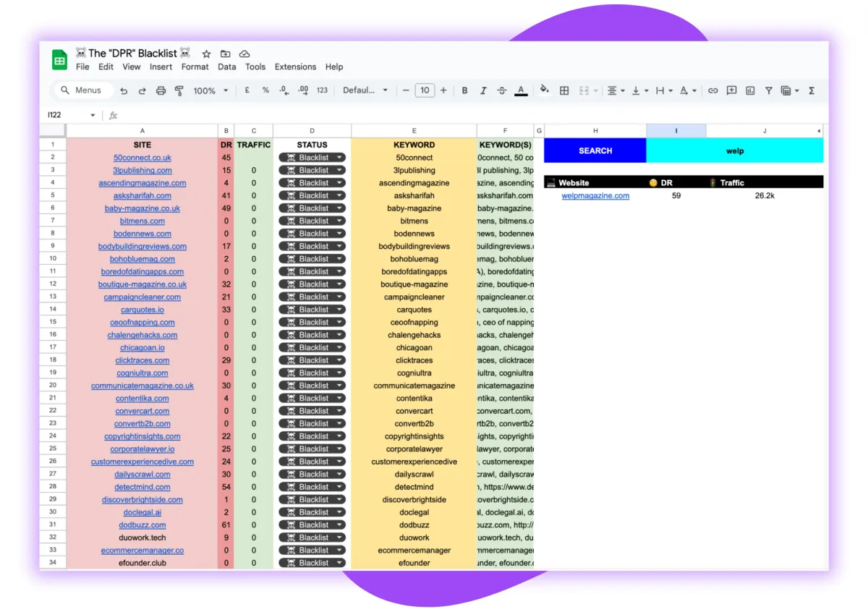Decrease decimal places in the toolbar

(284, 90)
